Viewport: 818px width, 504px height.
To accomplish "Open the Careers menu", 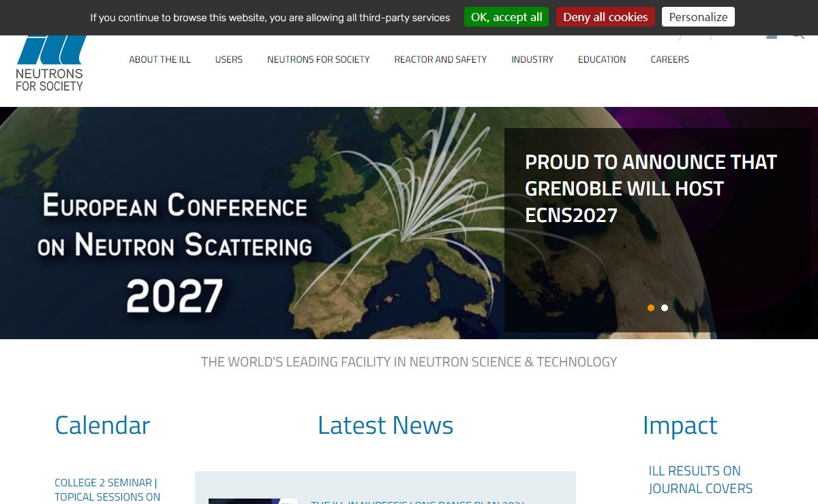I will 669,59.
